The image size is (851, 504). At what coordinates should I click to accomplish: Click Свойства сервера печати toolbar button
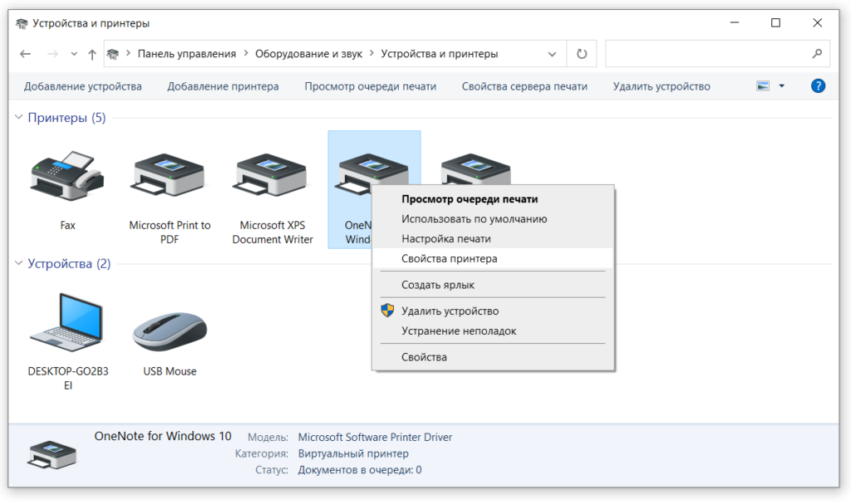[x=524, y=86]
